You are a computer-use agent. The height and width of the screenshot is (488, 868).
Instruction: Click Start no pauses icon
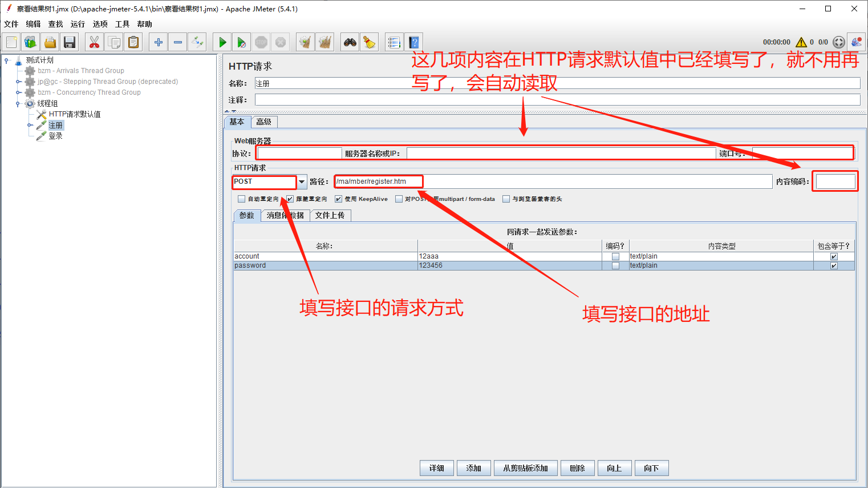click(x=242, y=42)
